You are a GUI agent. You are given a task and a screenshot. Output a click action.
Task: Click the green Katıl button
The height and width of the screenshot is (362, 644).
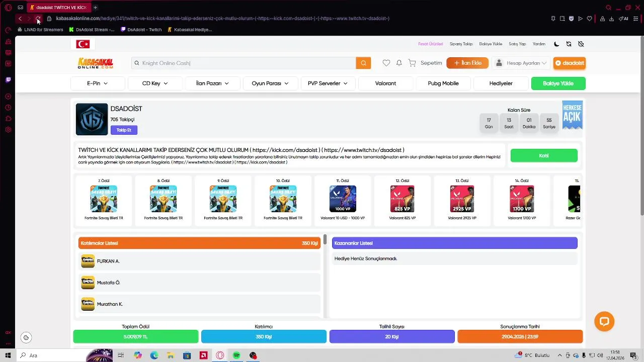544,156
